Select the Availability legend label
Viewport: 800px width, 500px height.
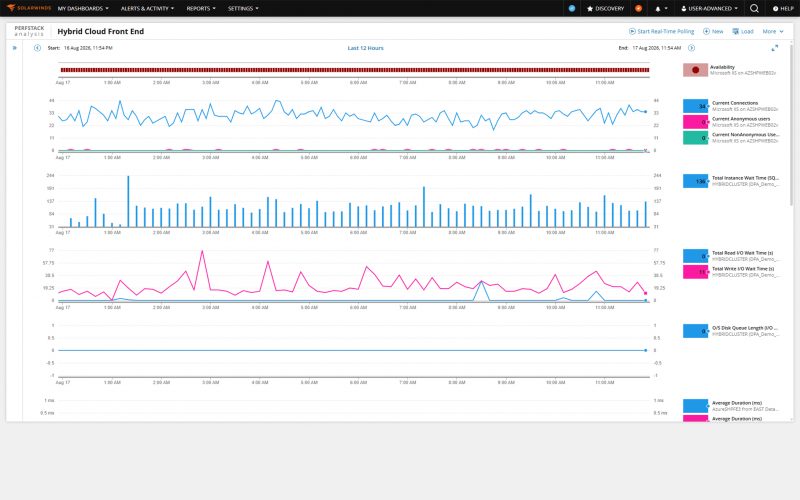coord(722,67)
